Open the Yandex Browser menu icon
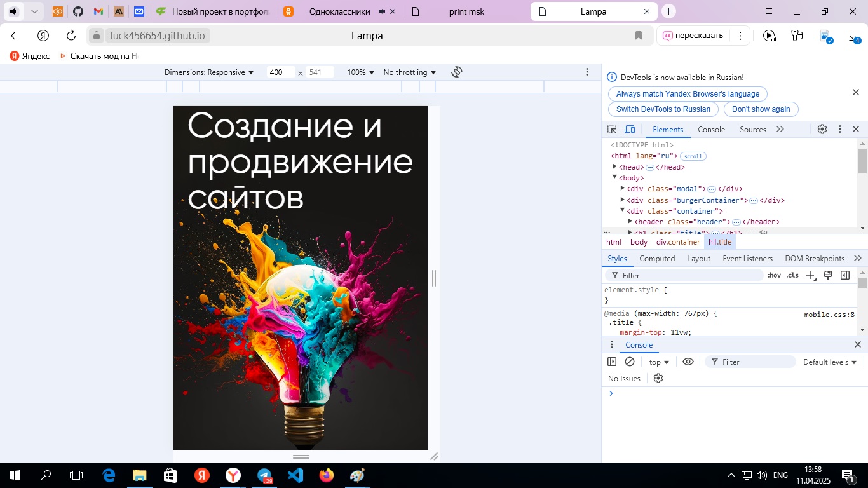Viewport: 868px width, 488px height. [x=769, y=11]
